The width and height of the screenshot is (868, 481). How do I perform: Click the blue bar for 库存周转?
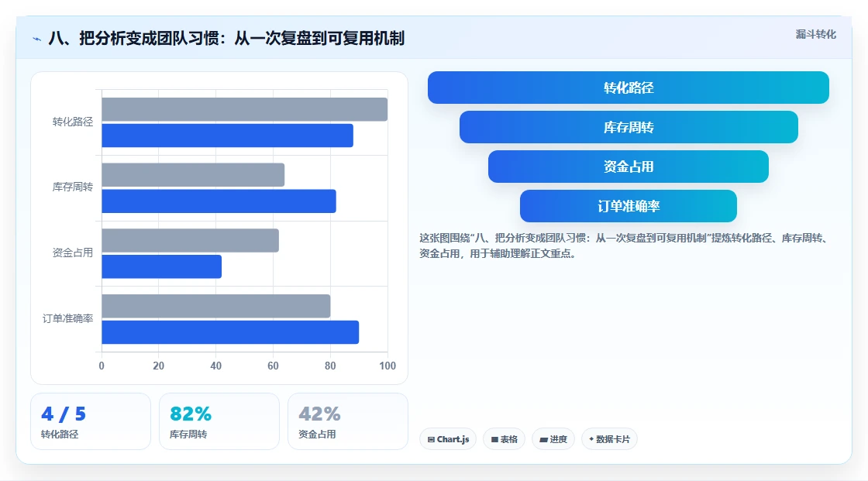click(219, 201)
